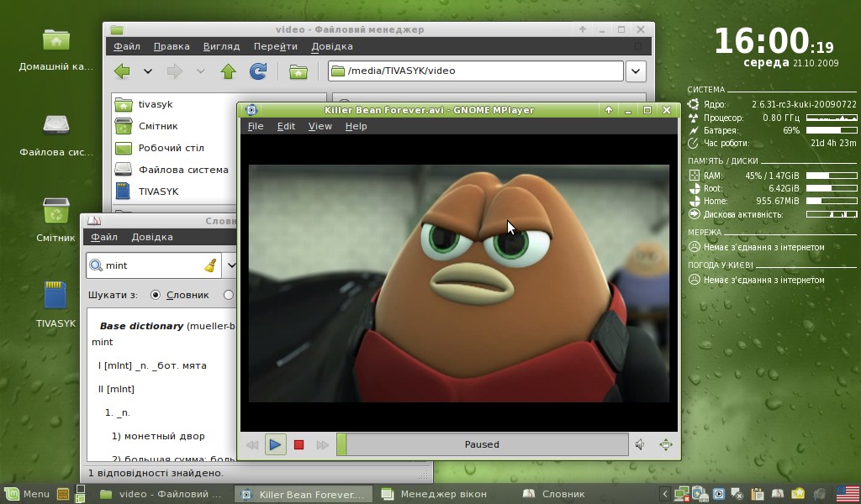Open Перейти menu in the file manager
The width and height of the screenshot is (861, 504).
click(x=275, y=46)
